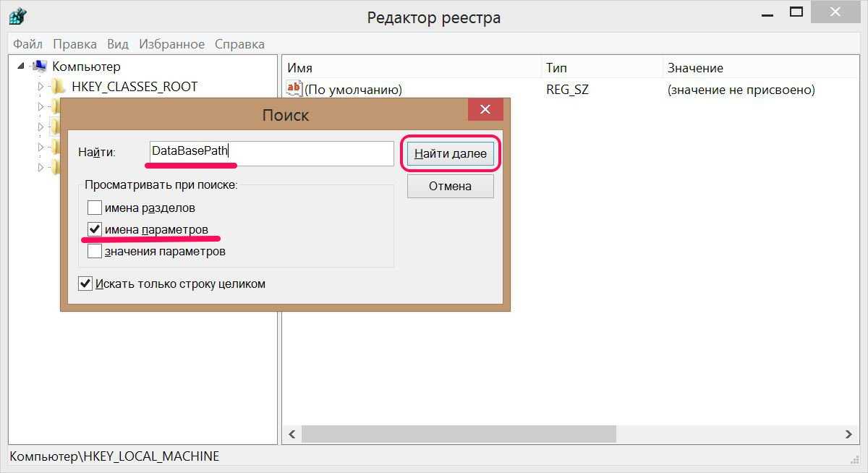This screenshot has width=868, height=473.
Task: Open the Правка menu
Action: [75, 44]
